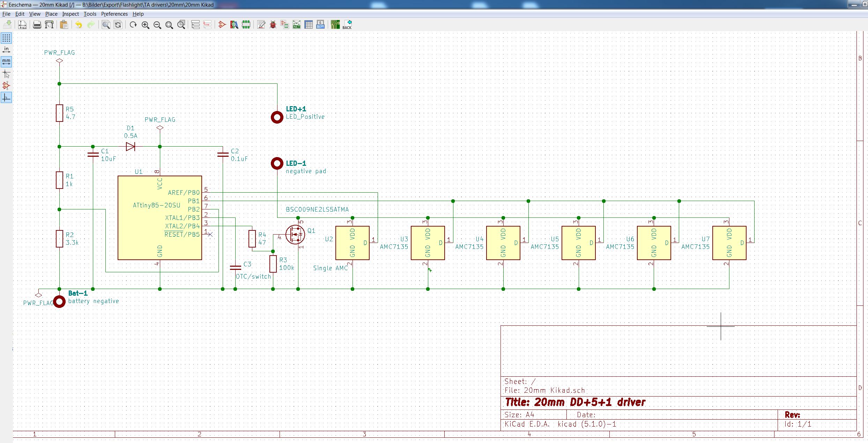Screen dimensions: 868x443
Task: Generate Bill of Materials with BOM icon
Action: coord(320,24)
